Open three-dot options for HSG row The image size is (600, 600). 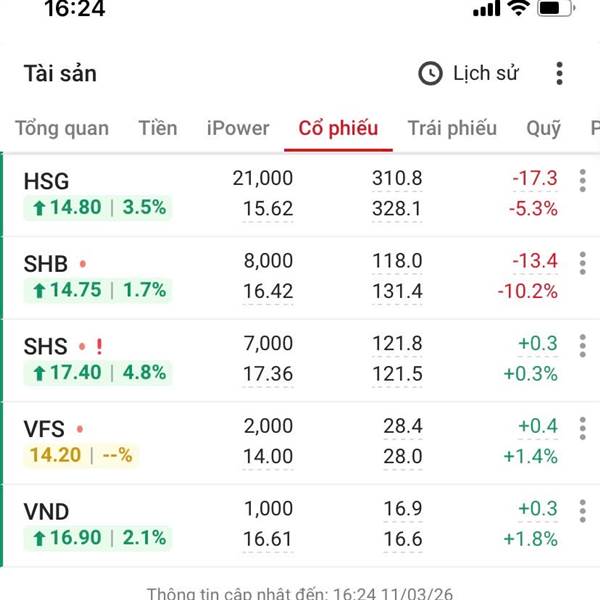click(x=582, y=180)
